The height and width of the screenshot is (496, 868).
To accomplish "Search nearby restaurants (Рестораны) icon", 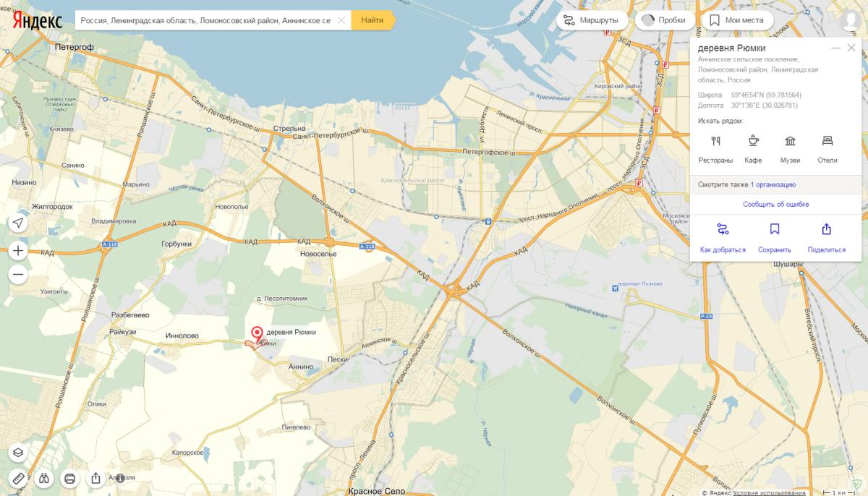I will pos(715,142).
